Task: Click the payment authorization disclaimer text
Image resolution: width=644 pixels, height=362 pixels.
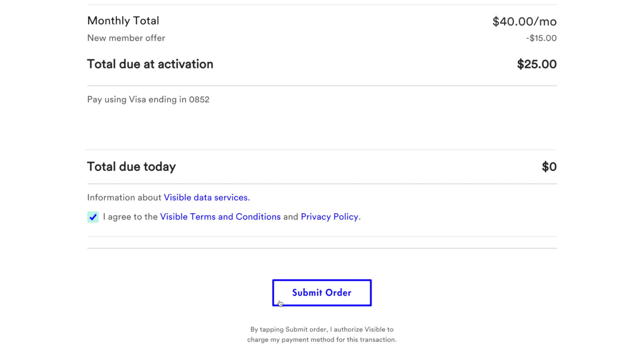Action: pos(322,334)
